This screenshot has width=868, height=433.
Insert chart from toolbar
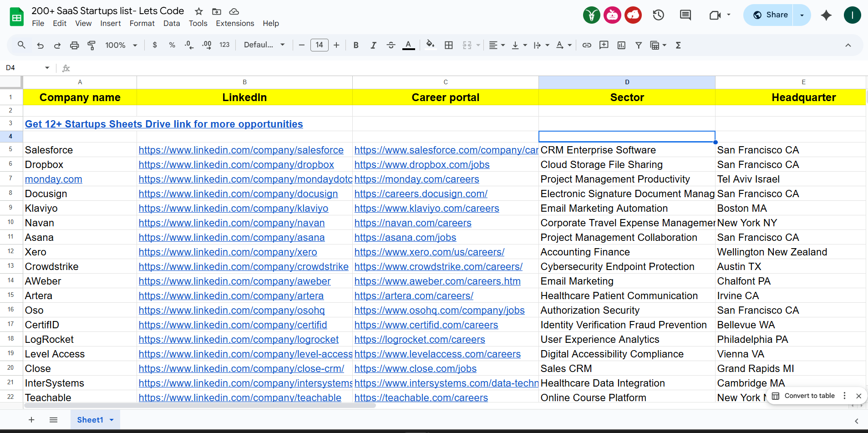pyautogui.click(x=621, y=45)
